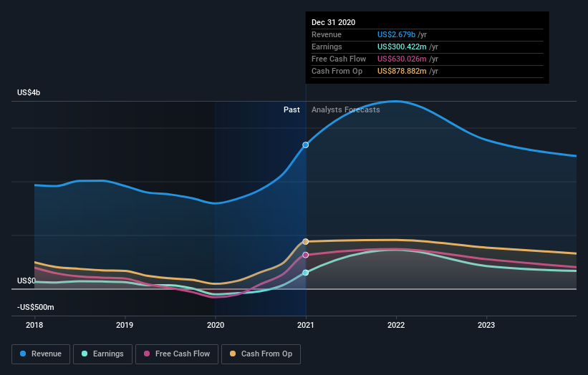Click the US$0 y-axis label

(x=26, y=281)
